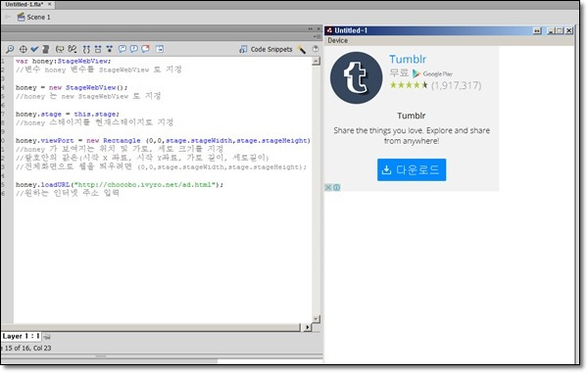Click the 'Share the things you love' ad text
This screenshot has height=373, width=588.
tap(412, 135)
